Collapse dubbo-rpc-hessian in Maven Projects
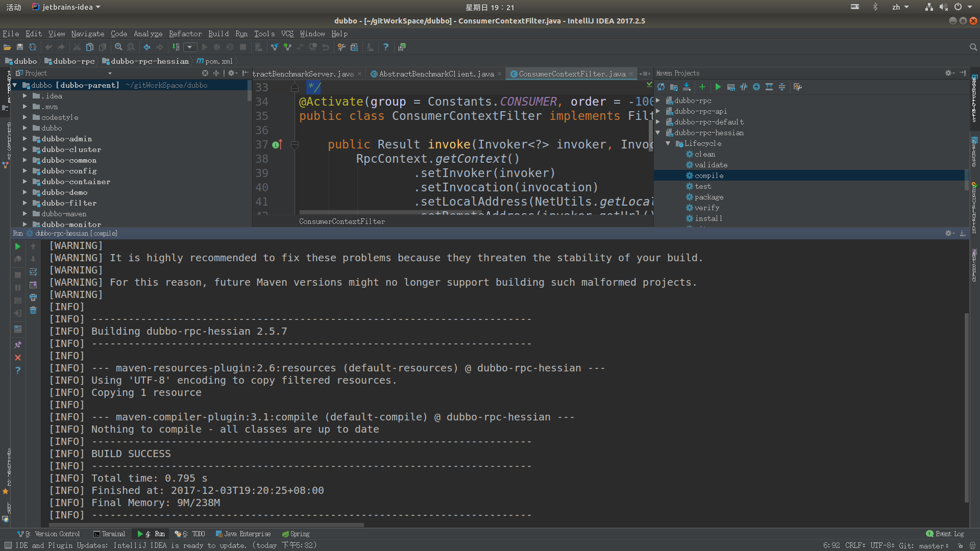This screenshot has width=980, height=551. (658, 133)
